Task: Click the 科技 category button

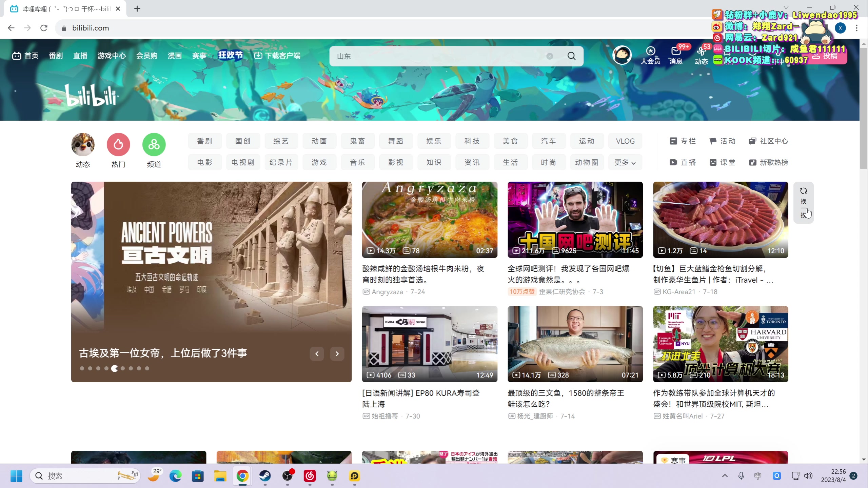Action: (472, 141)
